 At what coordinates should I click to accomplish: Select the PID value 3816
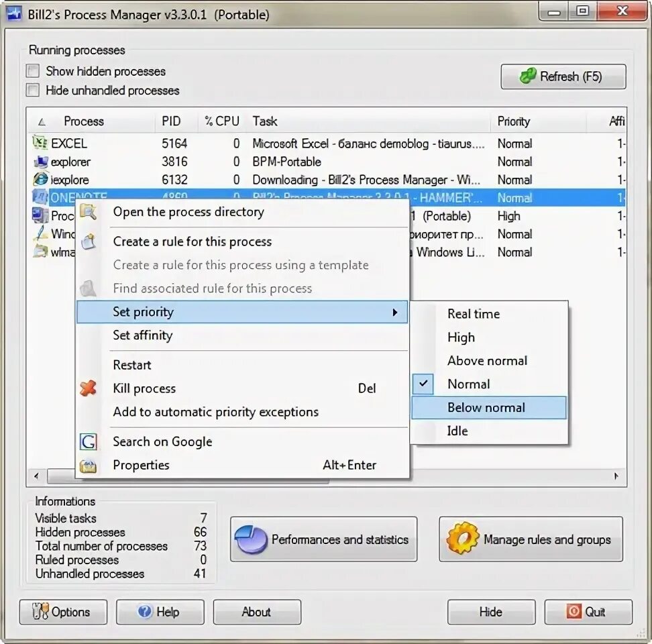[174, 161]
